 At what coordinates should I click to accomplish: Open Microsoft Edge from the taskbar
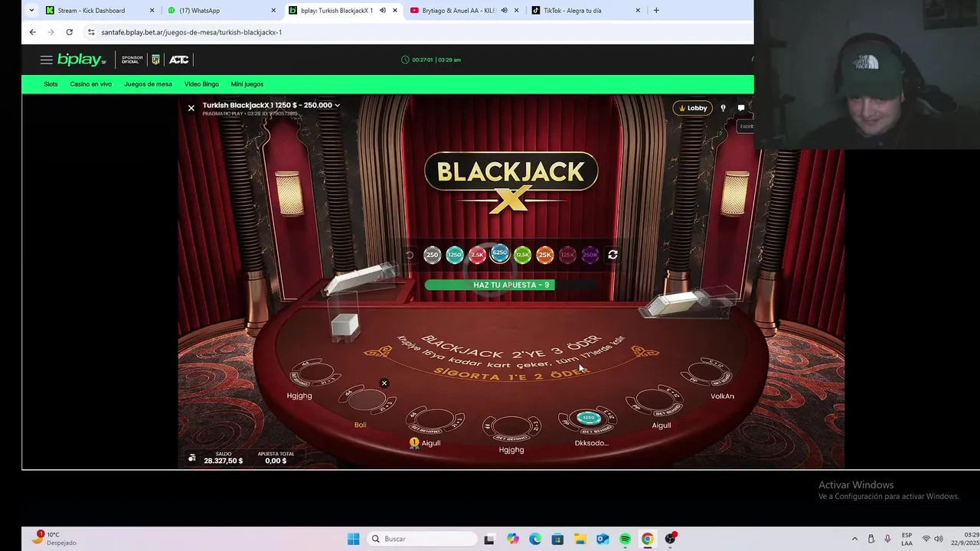click(x=535, y=539)
